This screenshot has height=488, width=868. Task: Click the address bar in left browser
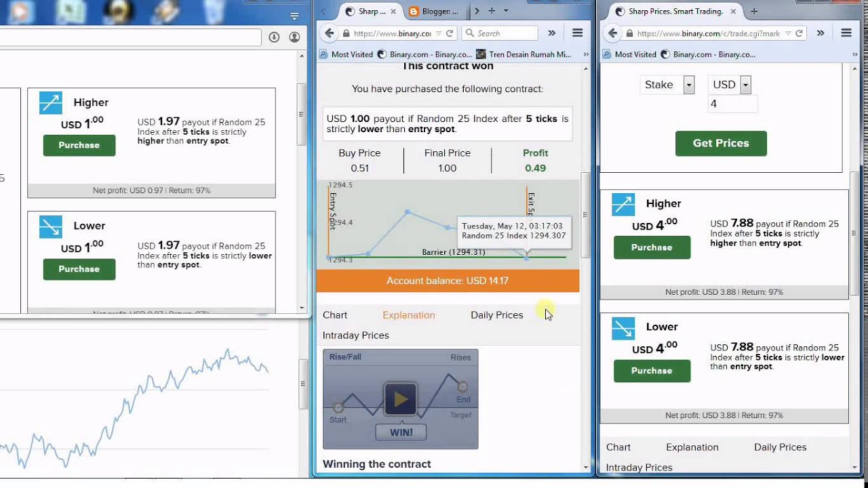point(130,37)
